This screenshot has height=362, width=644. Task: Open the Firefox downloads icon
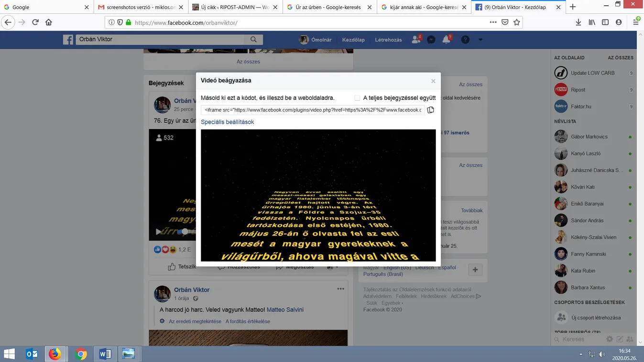578,22
